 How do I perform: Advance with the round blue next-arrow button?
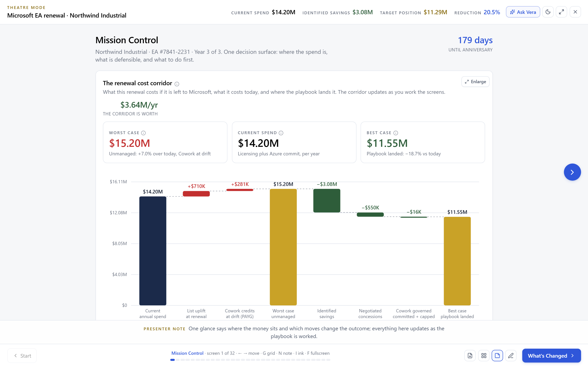pyautogui.click(x=572, y=172)
